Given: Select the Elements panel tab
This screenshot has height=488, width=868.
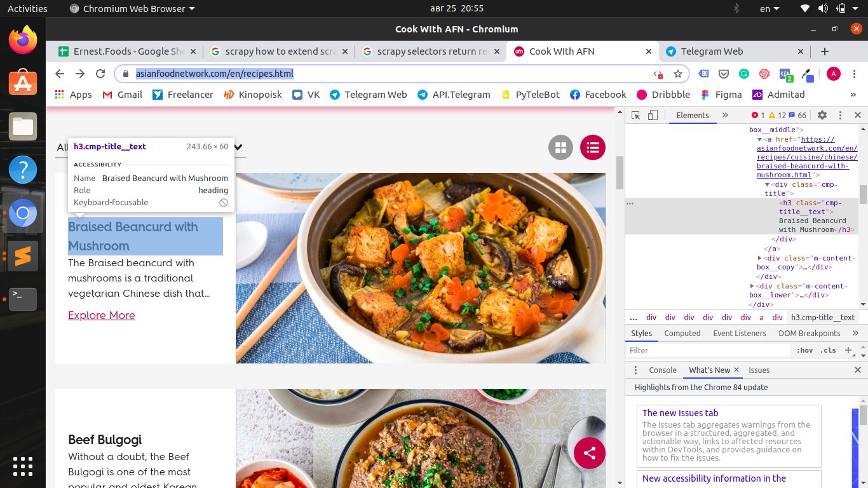Looking at the screenshot, I should click(692, 115).
